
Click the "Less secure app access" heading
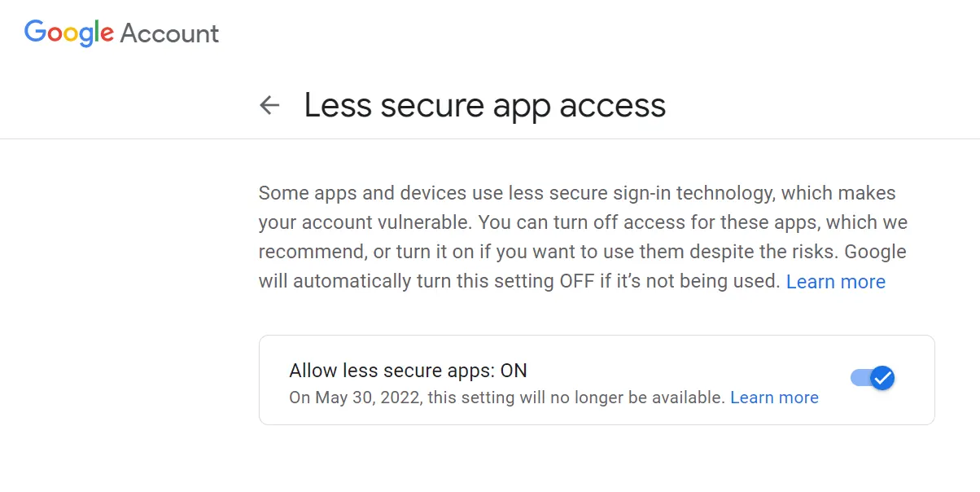coord(484,105)
